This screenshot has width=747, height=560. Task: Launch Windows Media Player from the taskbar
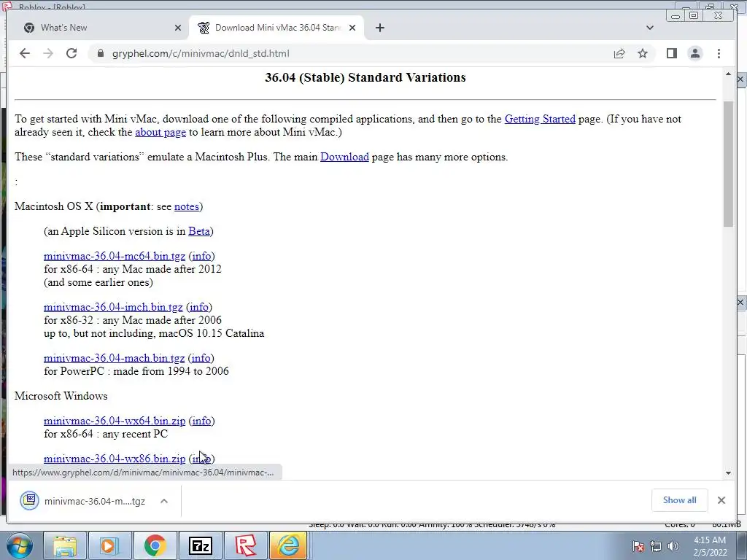(109, 545)
